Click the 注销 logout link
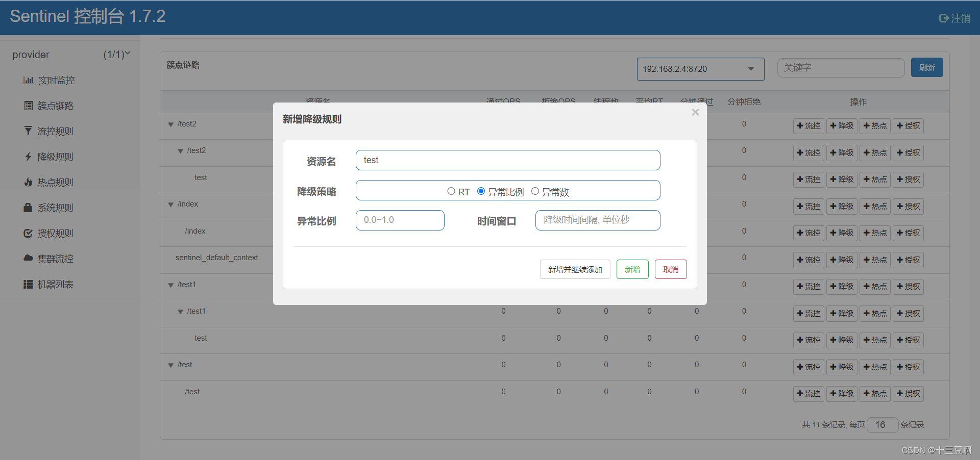Screen dimensions: 980x460 tap(954, 18)
